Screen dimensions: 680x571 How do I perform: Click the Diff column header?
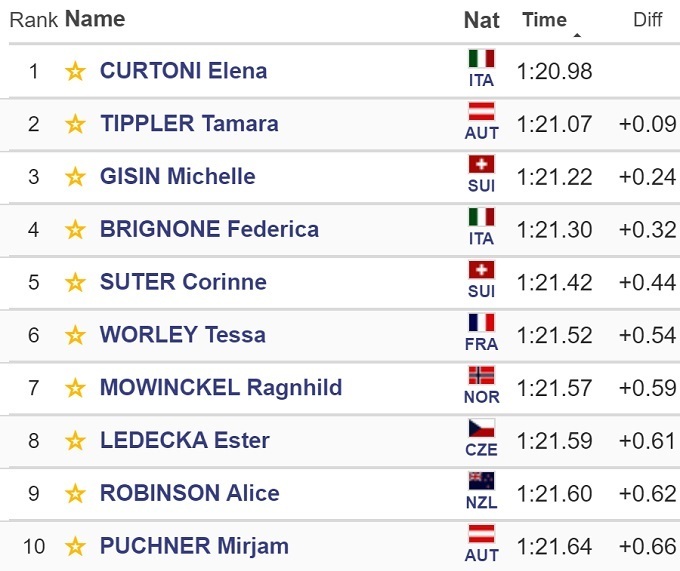(648, 20)
